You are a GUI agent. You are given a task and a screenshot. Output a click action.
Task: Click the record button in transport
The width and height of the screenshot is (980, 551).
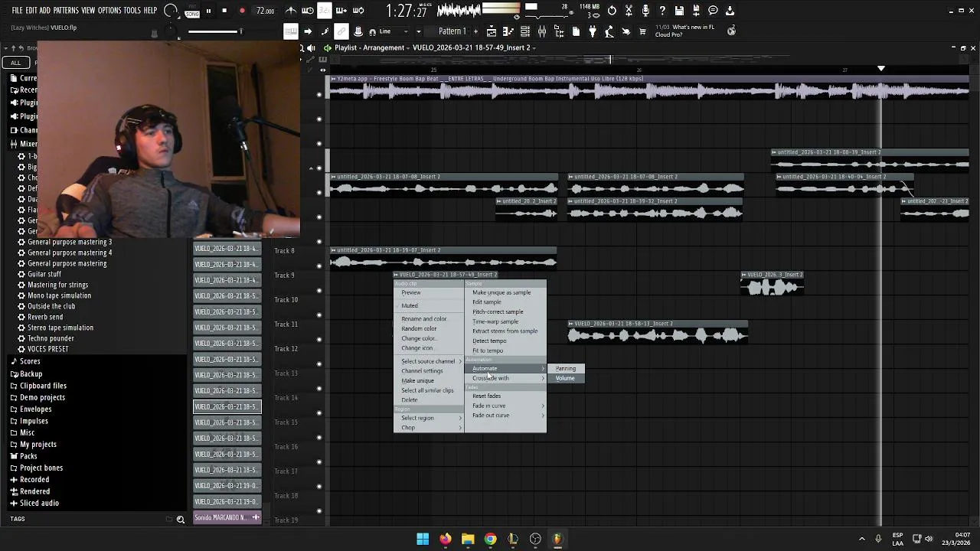click(242, 11)
